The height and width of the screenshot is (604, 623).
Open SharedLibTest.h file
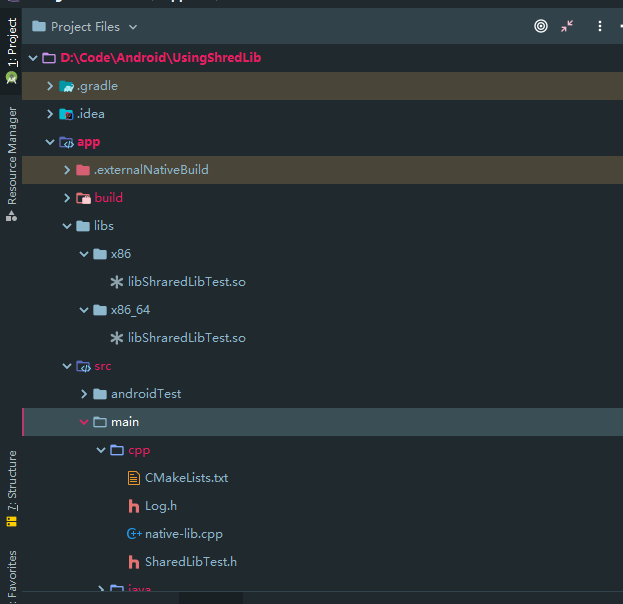tap(191, 562)
